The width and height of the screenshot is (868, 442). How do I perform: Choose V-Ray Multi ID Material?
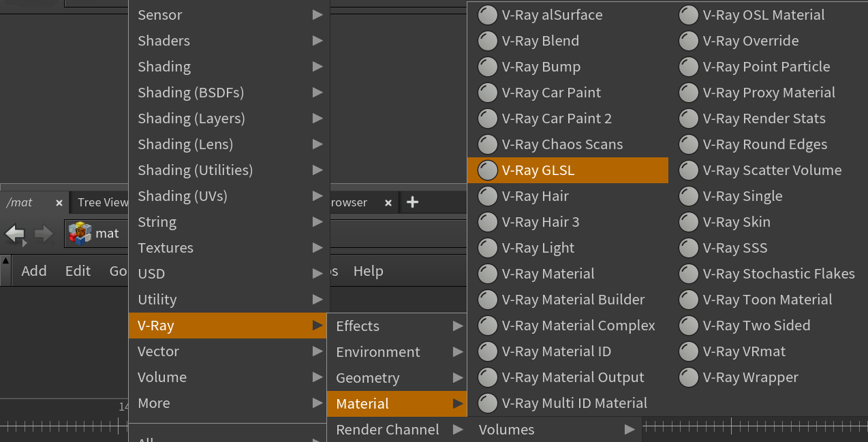pyautogui.click(x=568, y=403)
